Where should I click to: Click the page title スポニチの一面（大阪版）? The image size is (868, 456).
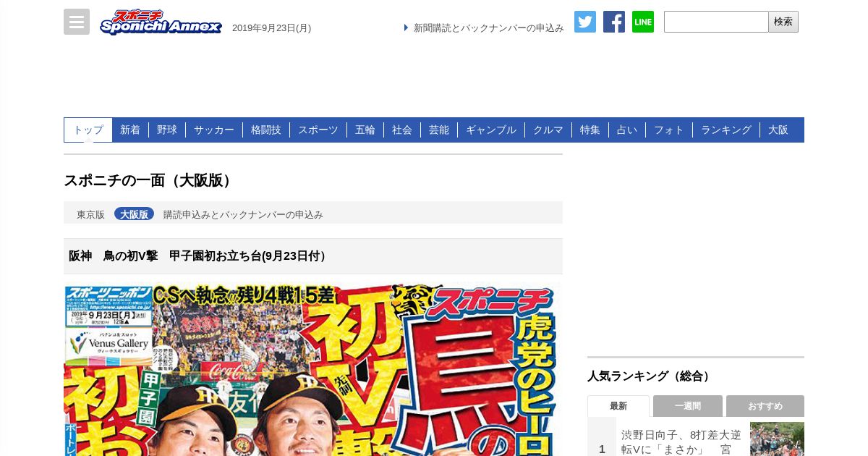(150, 180)
